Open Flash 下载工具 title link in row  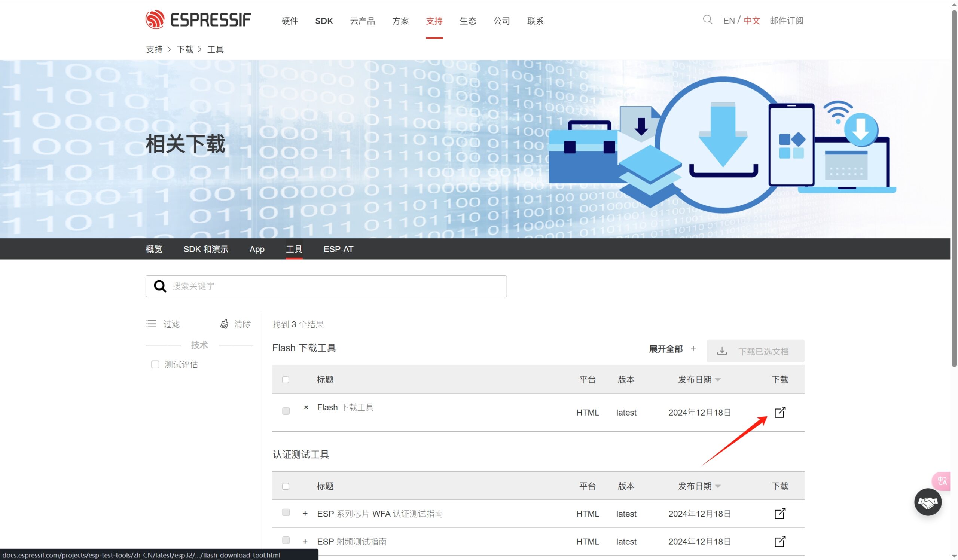(345, 407)
